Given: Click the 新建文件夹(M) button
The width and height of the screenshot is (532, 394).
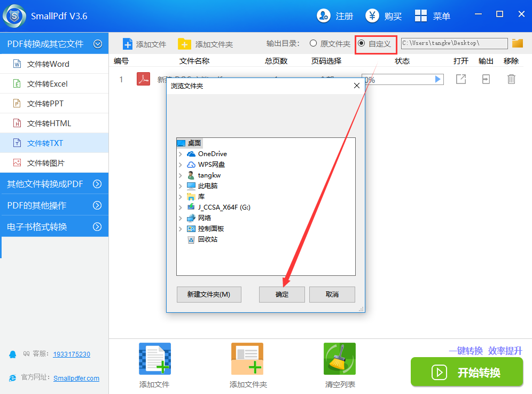Looking at the screenshot, I should coord(209,294).
